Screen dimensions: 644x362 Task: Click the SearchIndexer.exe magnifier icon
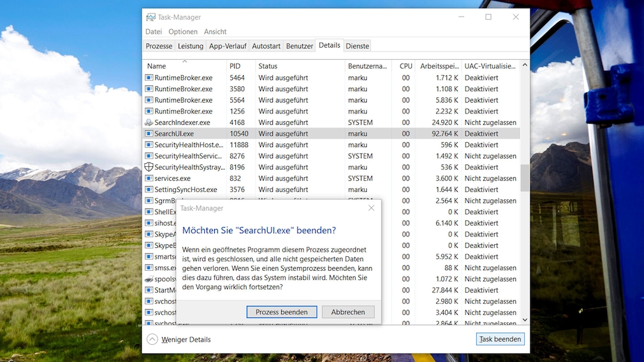pos(149,122)
